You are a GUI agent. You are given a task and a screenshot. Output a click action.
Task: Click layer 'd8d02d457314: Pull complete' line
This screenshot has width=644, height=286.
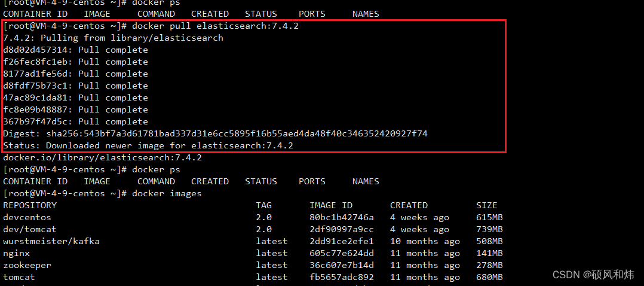point(75,50)
